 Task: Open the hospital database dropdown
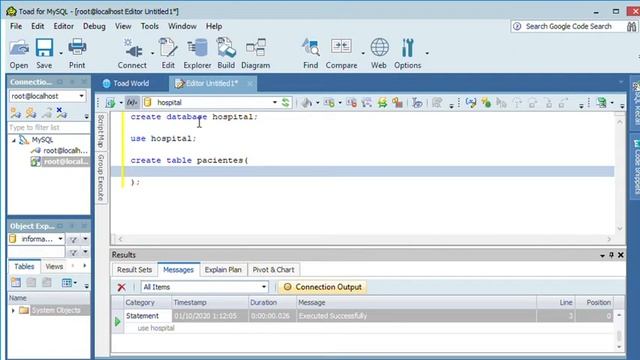[275, 102]
